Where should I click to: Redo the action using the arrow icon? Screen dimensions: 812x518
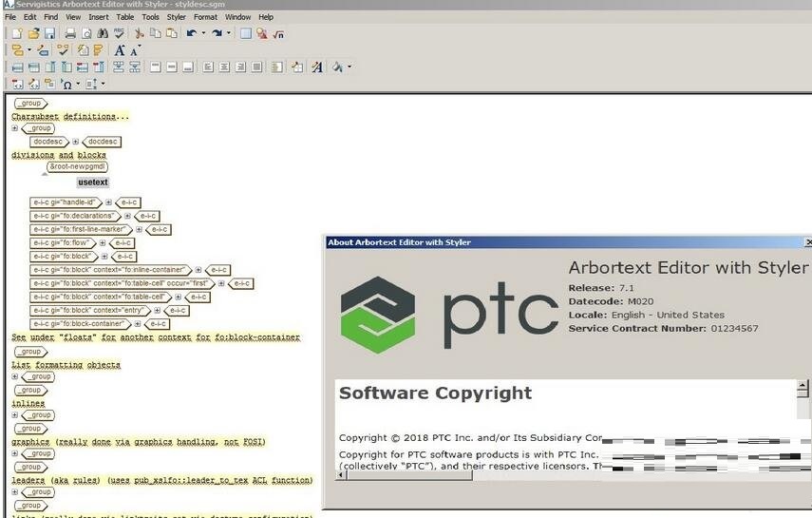[x=217, y=33]
